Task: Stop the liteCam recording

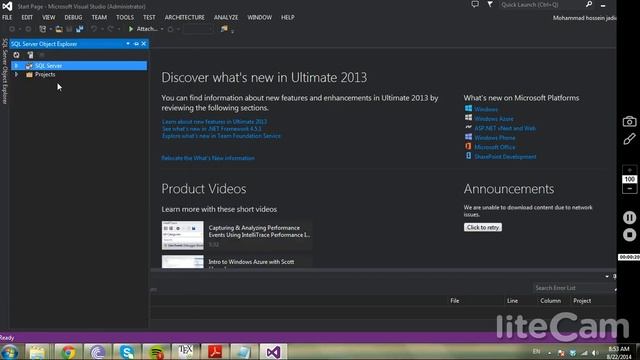Action: coord(629,235)
